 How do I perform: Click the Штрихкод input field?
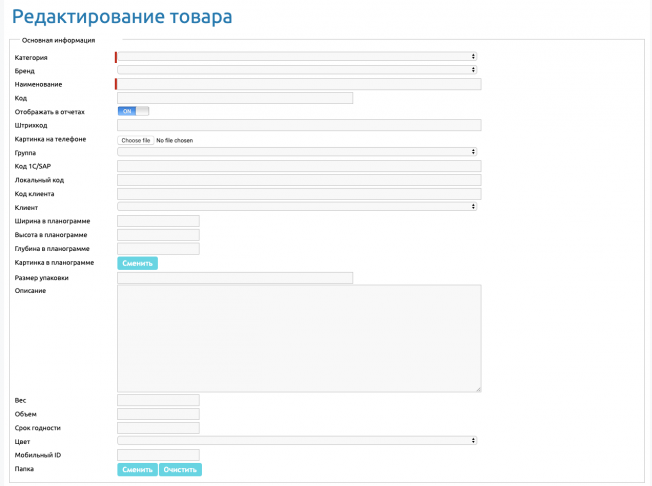point(299,125)
